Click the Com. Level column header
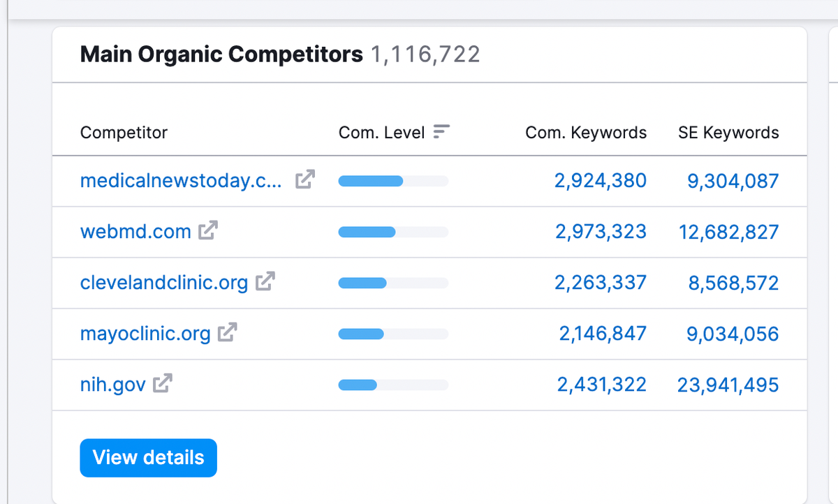838x504 pixels. tap(382, 133)
